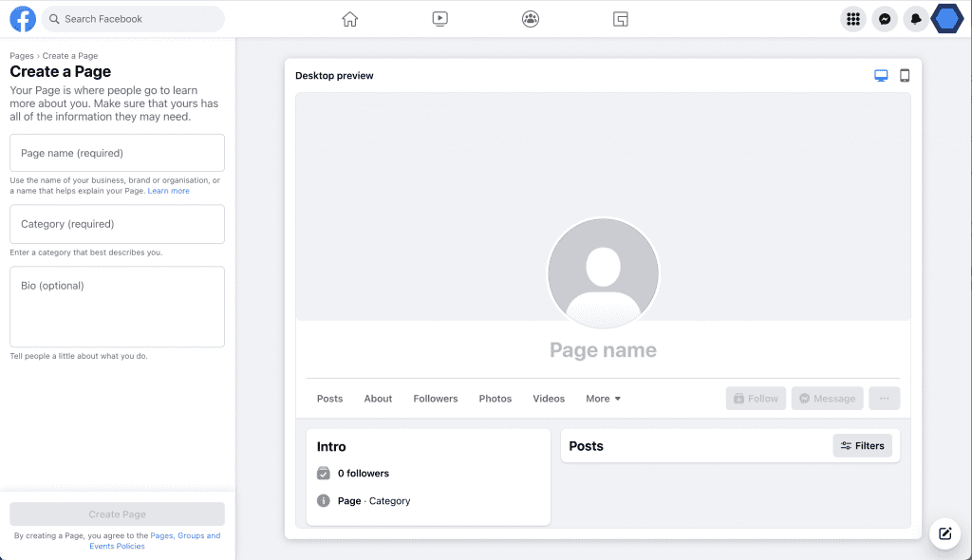The image size is (972, 560).
Task: Open the Gaming icon in top bar
Action: [x=621, y=19]
